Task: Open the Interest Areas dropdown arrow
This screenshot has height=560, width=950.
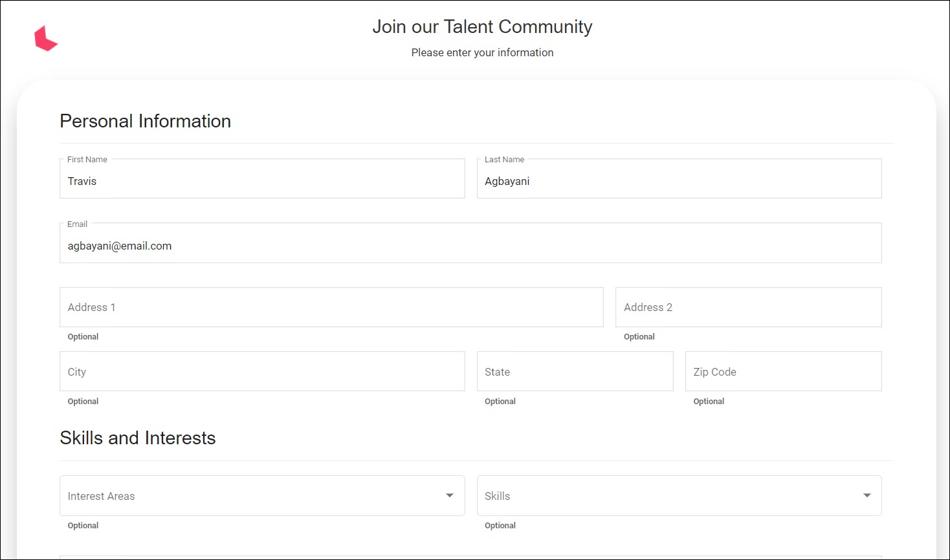Action: click(x=449, y=495)
